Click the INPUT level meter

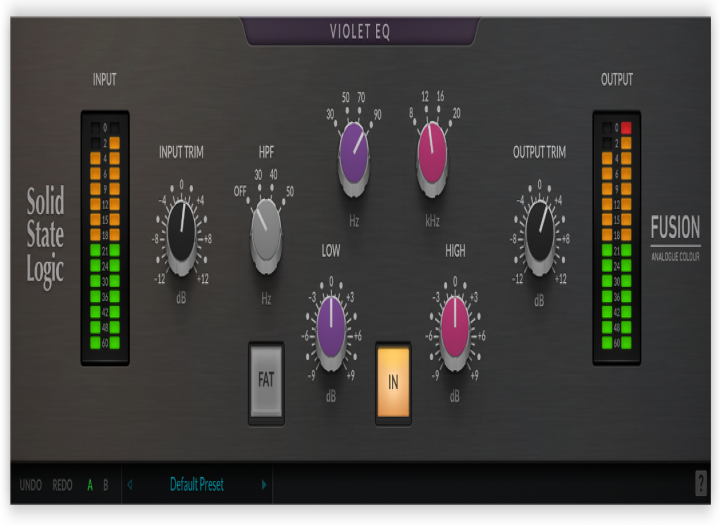[x=105, y=238]
